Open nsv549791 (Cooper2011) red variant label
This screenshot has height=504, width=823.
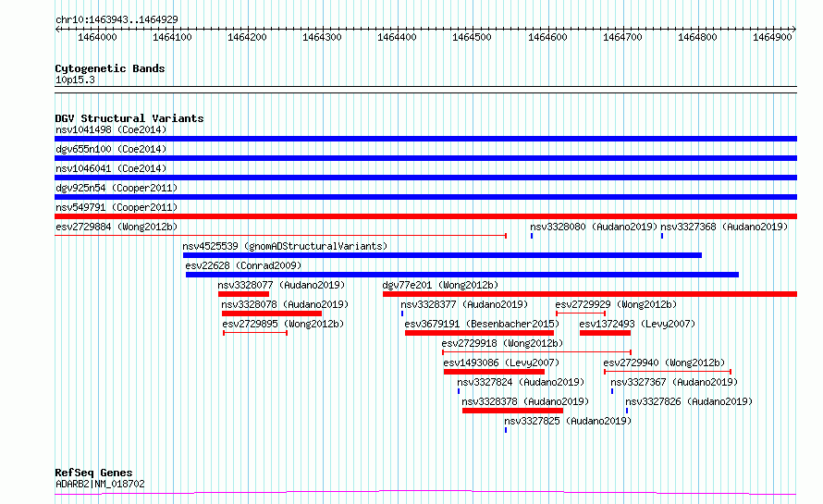[117, 207]
